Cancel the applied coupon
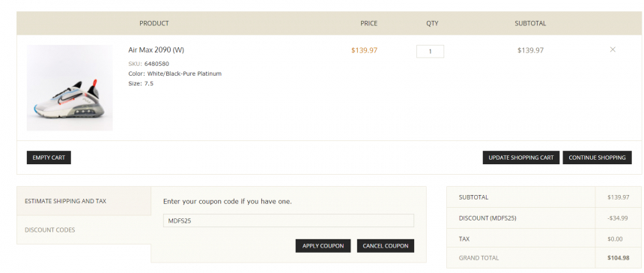644x273 pixels. pyautogui.click(x=385, y=246)
